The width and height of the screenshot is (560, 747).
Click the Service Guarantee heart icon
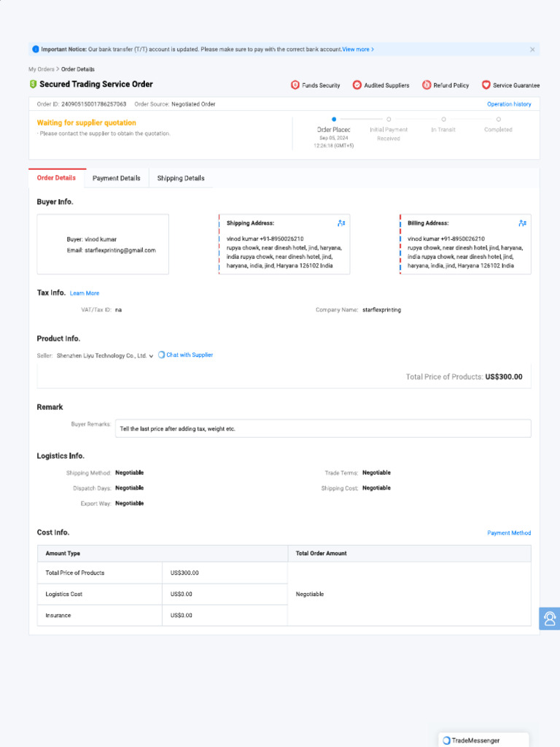pyautogui.click(x=486, y=85)
